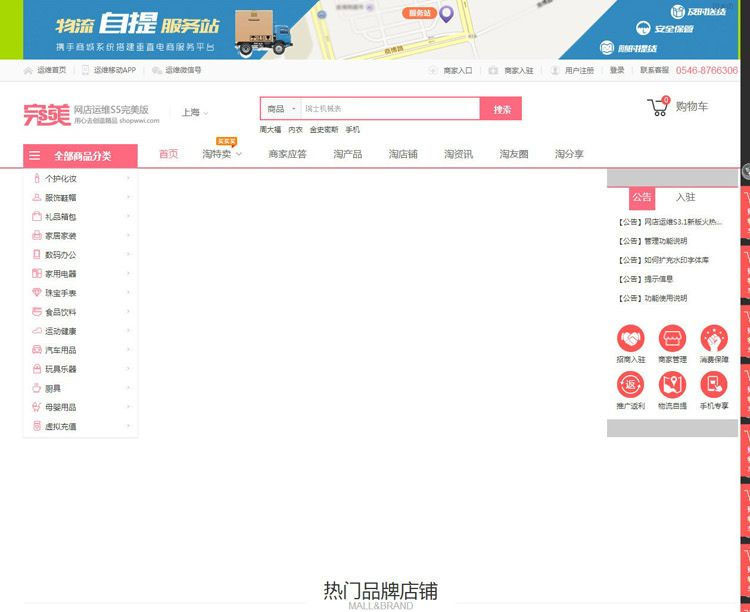The image size is (750, 612).
Task: Expand the 淘特卖 menu arrow
Action: pos(239,154)
